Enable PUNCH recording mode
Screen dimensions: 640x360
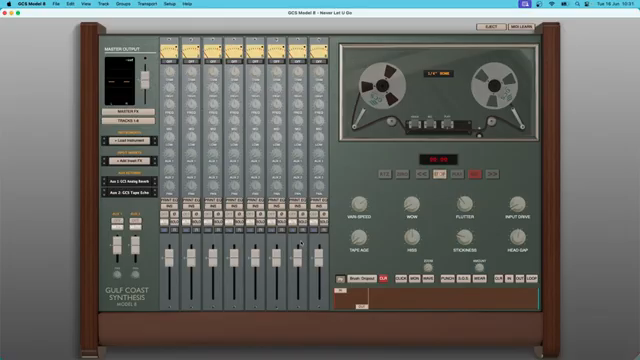tap(447, 278)
